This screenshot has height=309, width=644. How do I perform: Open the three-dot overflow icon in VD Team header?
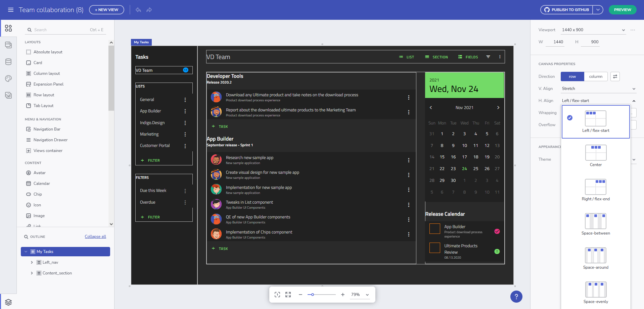(x=500, y=57)
